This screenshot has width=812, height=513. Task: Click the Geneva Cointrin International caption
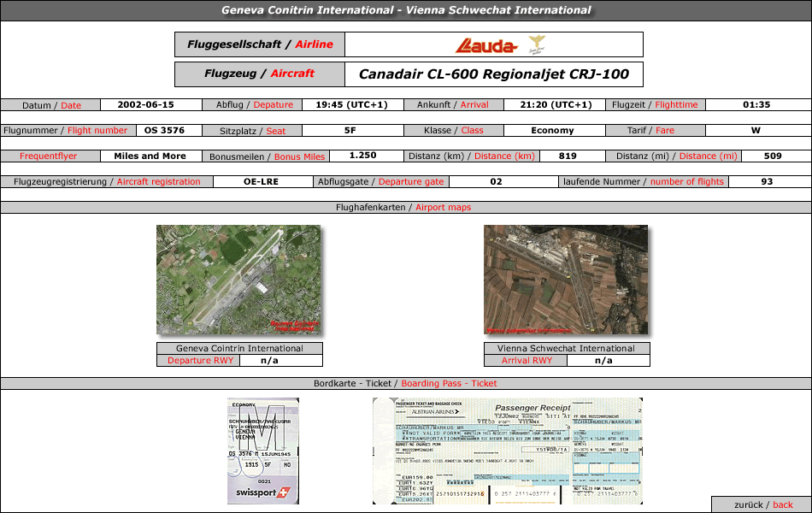[x=239, y=348]
